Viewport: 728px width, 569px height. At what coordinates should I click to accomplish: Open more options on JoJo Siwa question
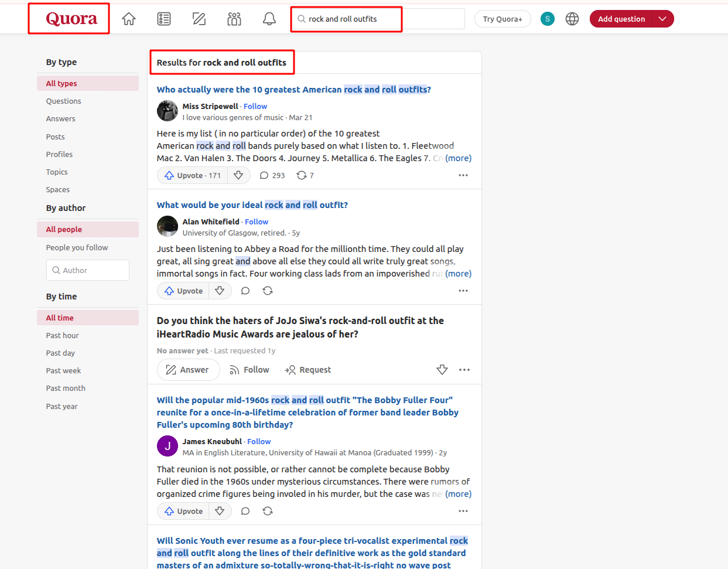click(x=464, y=370)
